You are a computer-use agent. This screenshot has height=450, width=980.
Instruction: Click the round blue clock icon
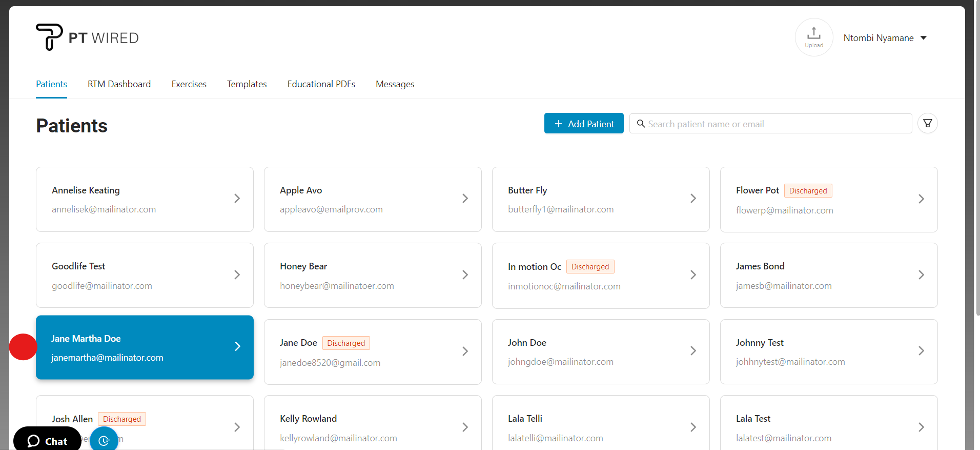[104, 440]
